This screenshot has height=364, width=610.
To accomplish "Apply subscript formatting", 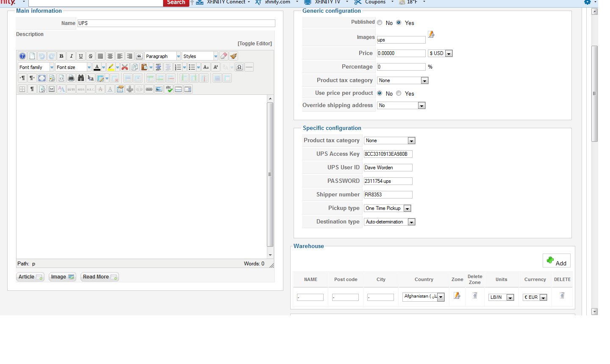I will point(206,67).
